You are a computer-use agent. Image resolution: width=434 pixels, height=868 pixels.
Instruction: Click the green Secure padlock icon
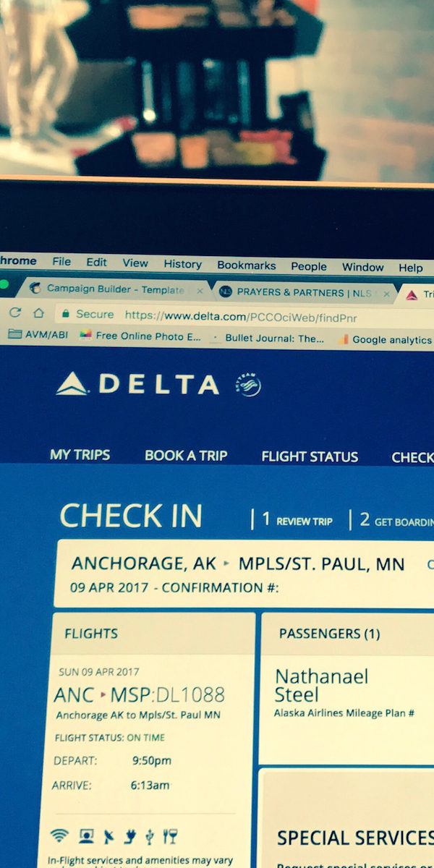[x=66, y=314]
